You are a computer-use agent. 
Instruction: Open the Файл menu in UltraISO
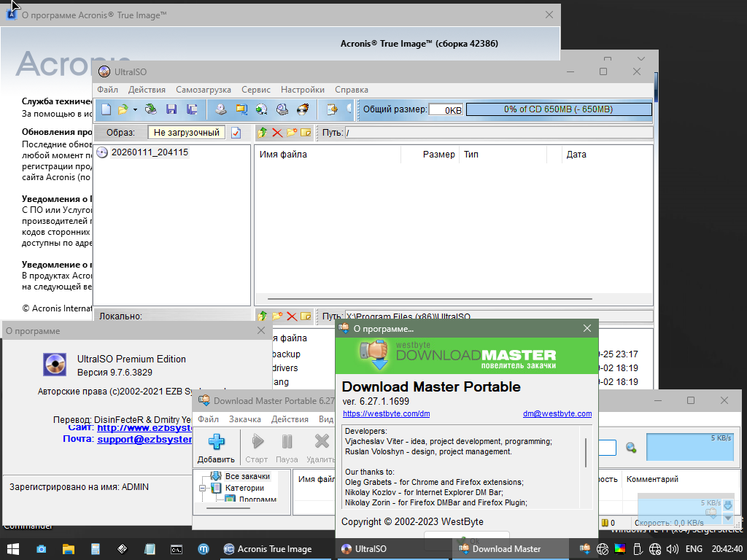(108, 90)
